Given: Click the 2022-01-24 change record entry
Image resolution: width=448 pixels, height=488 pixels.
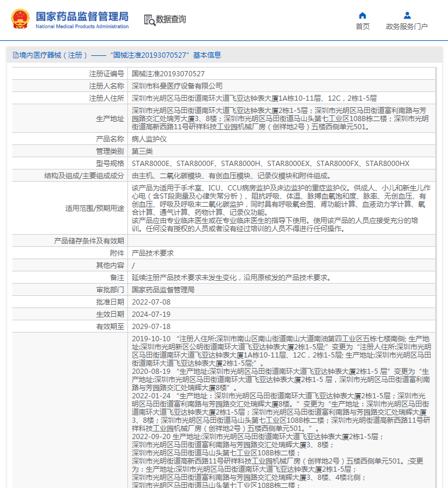Looking at the screenshot, I should tap(282, 412).
